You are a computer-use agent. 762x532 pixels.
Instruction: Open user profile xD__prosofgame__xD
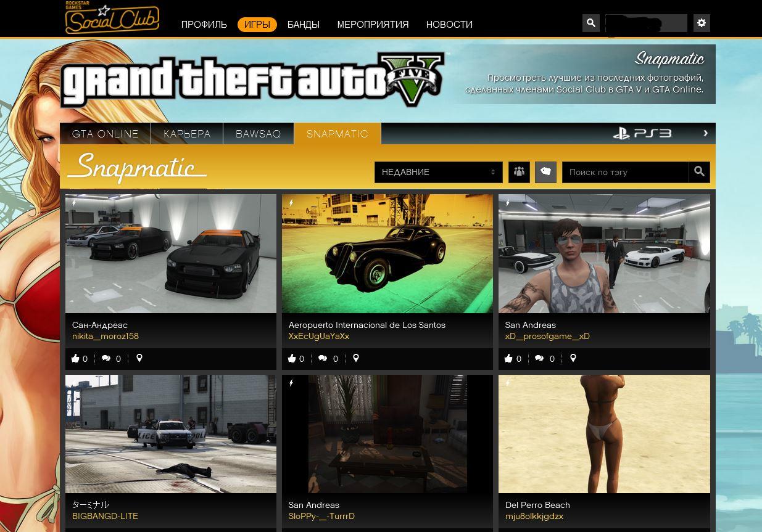tap(547, 337)
